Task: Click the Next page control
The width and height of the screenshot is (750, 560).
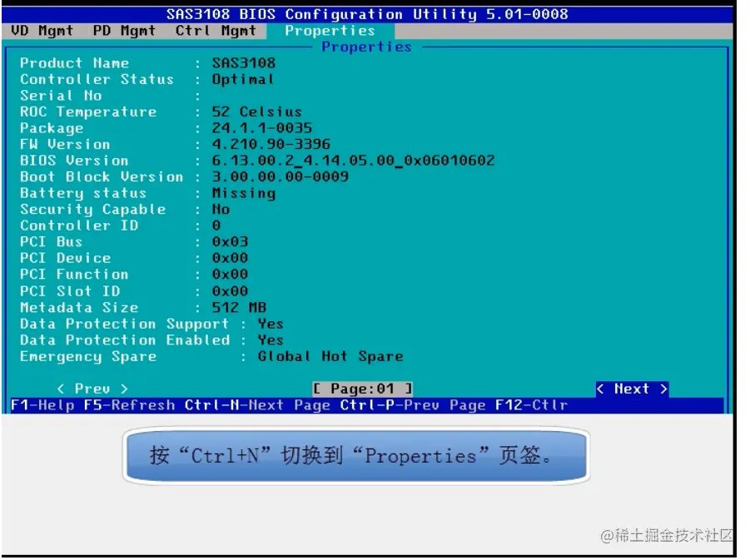Action: 632,388
